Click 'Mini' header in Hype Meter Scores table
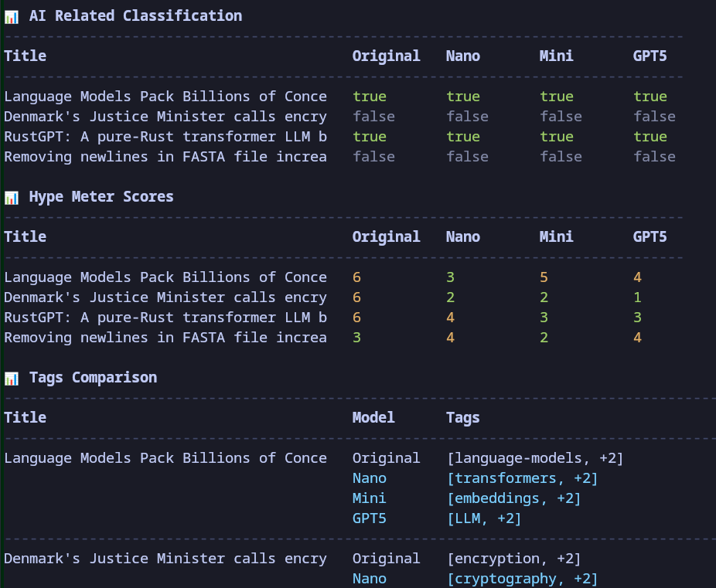The image size is (716, 588). click(x=556, y=236)
